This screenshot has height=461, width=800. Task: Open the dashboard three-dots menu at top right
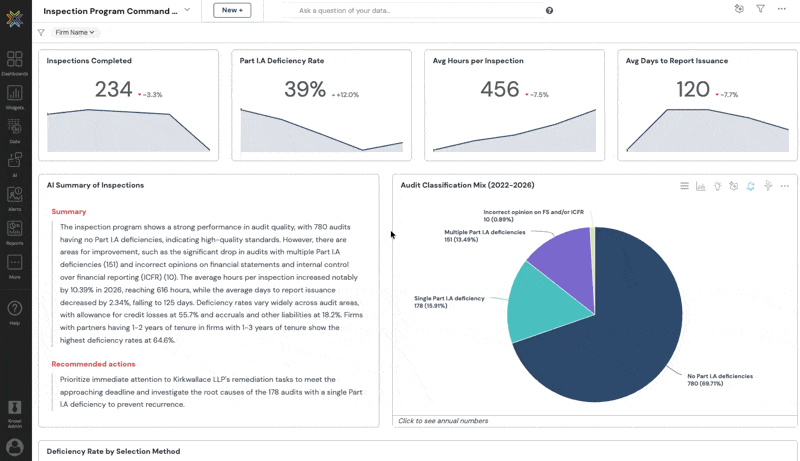coord(782,9)
